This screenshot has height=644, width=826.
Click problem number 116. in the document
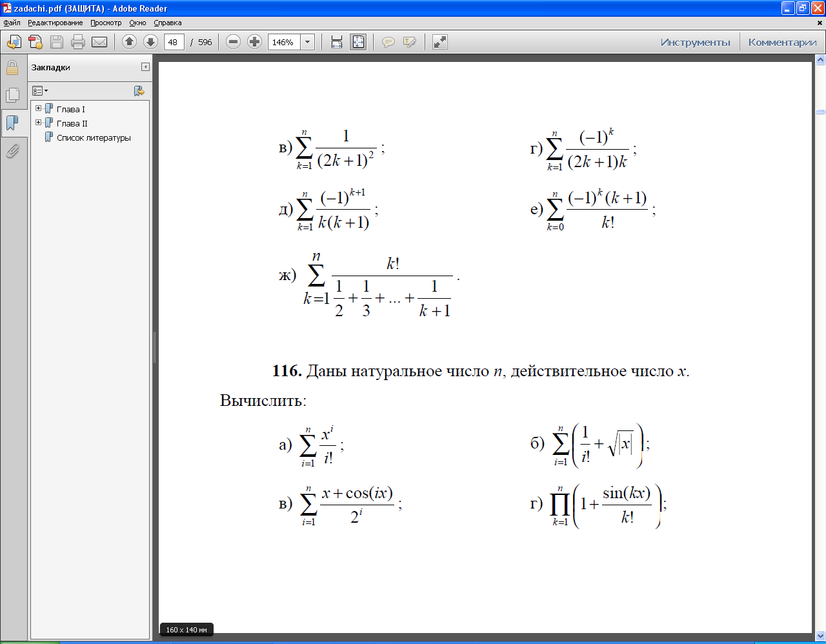(287, 371)
